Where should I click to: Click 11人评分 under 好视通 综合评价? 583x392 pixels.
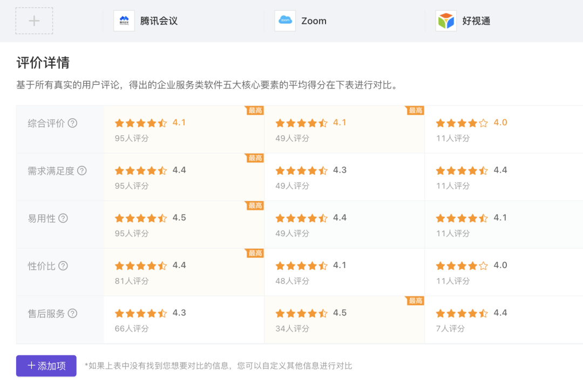[x=453, y=138]
